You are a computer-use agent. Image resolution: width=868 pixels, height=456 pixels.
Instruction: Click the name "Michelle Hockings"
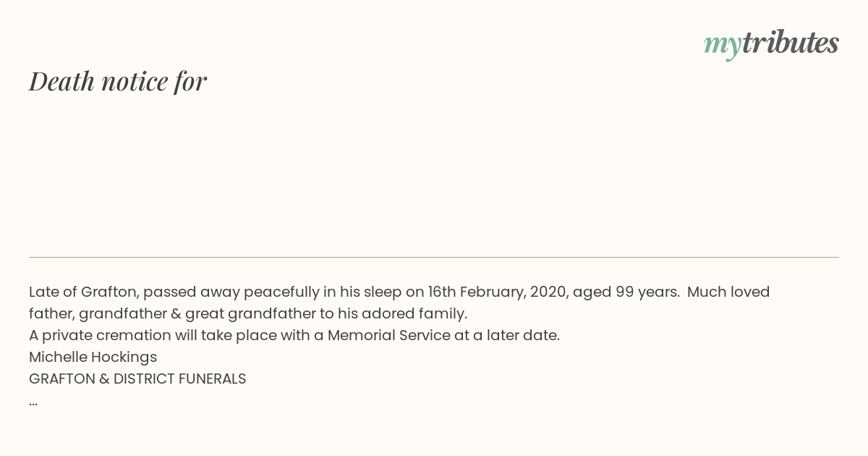click(x=93, y=358)
